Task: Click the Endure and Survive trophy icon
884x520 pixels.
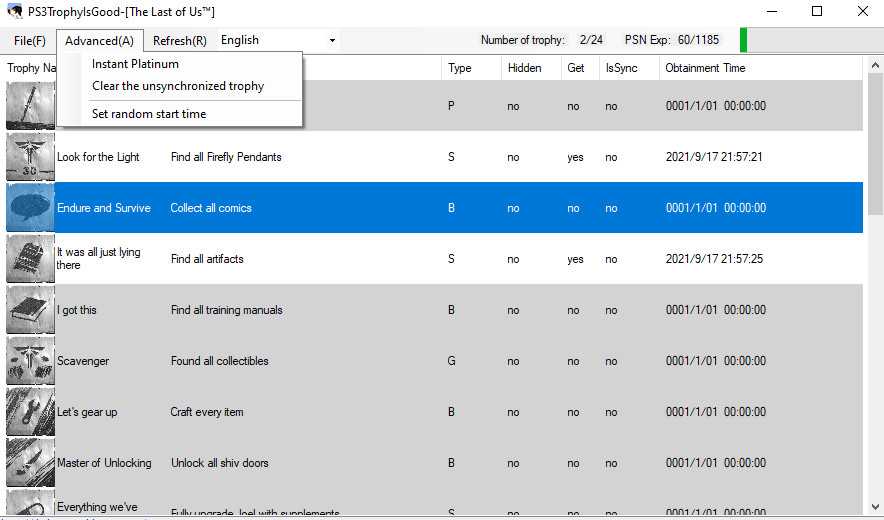Action: point(30,208)
